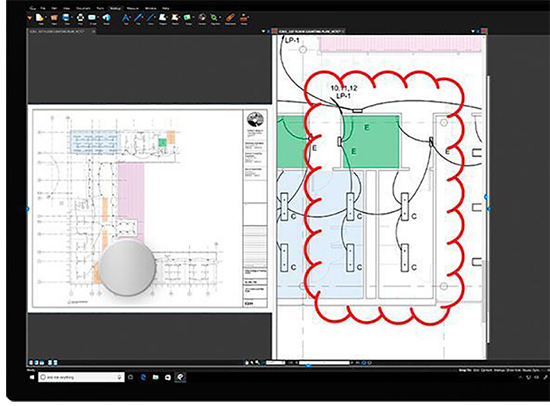550x406 pixels.
Task: Close the left pane document tab
Action: point(93,32)
